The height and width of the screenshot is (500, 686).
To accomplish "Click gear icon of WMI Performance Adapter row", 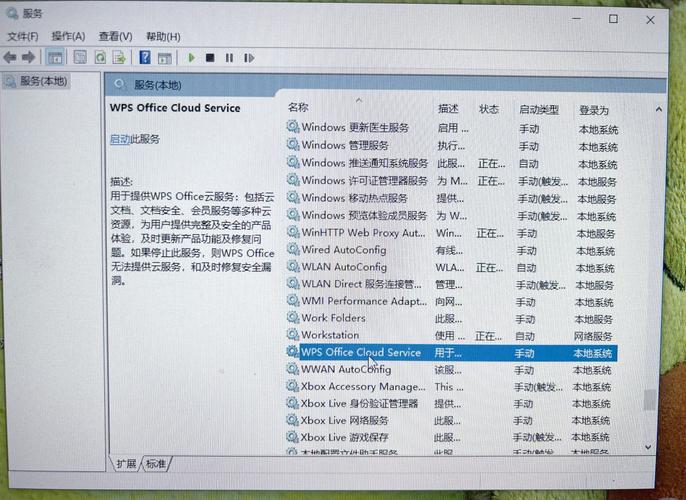I will [292, 301].
